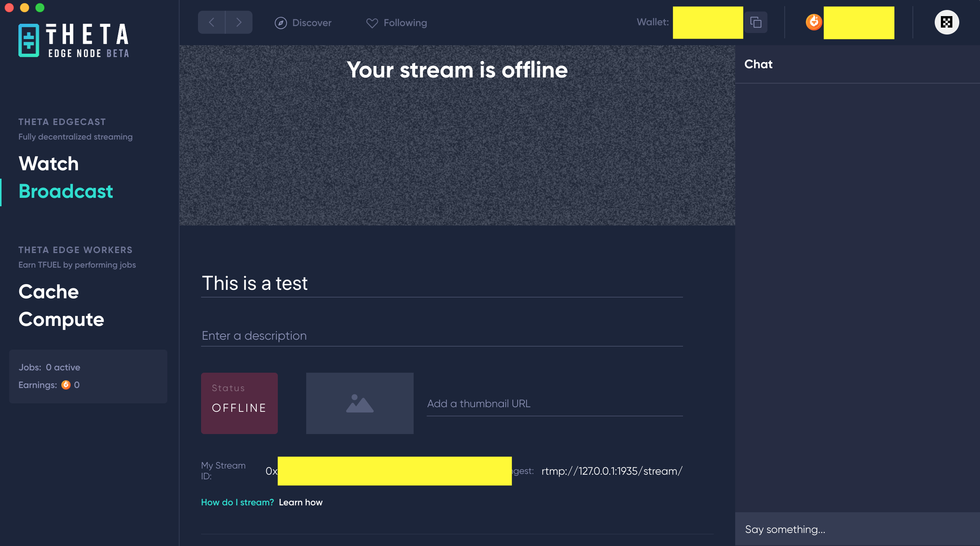Click the QR code icon top right
Screen dimensions: 980x546
coord(946,21)
